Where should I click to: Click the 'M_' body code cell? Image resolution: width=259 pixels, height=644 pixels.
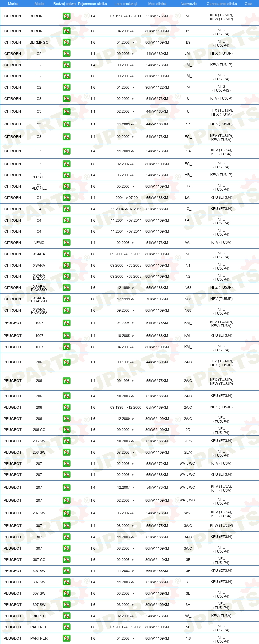[188, 16]
